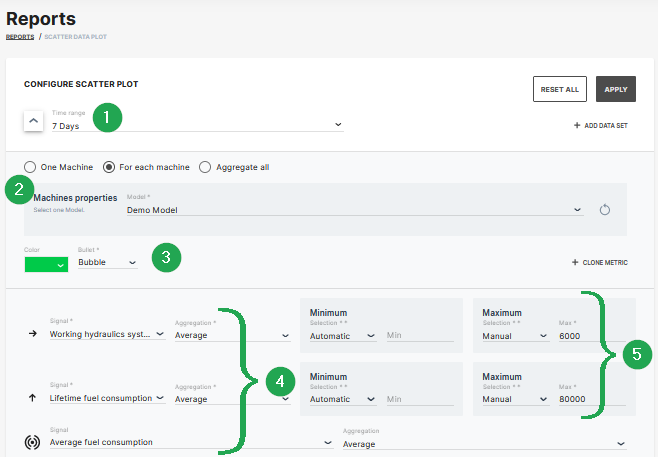Choose the For each machine radio option
The width and height of the screenshot is (658, 457).
[110, 167]
